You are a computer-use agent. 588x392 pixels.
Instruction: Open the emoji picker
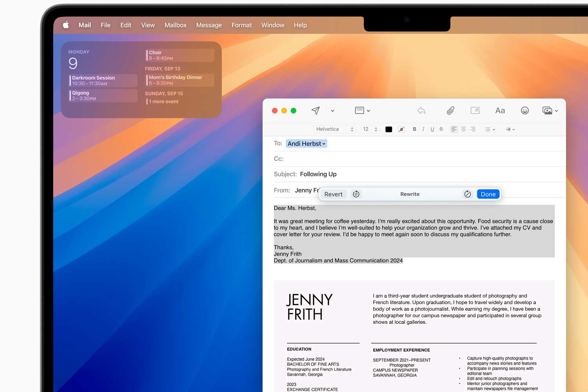(x=525, y=110)
